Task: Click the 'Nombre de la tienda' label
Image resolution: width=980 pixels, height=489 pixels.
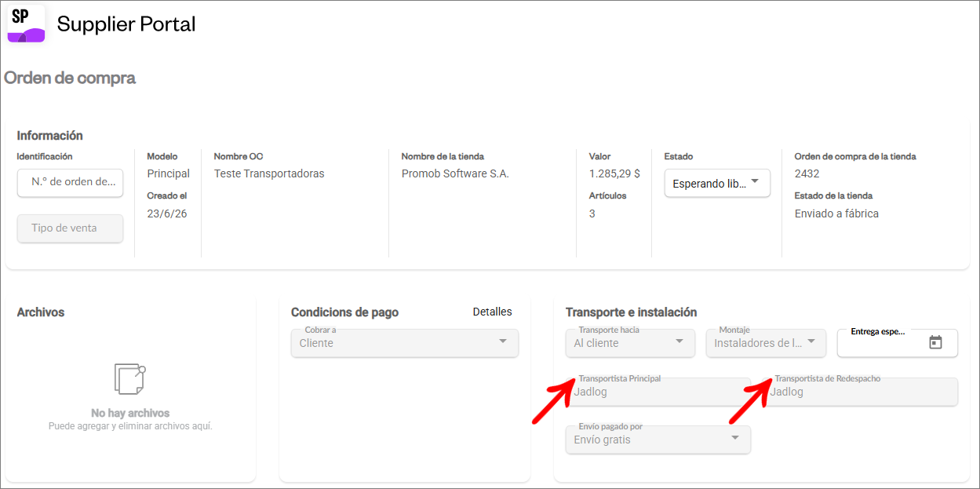Action: [443, 156]
